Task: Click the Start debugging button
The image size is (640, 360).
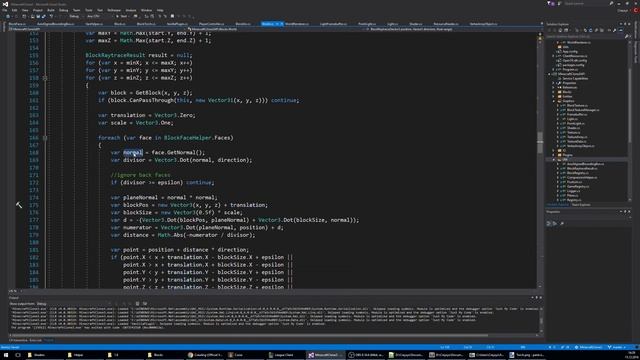Action: coord(122,16)
